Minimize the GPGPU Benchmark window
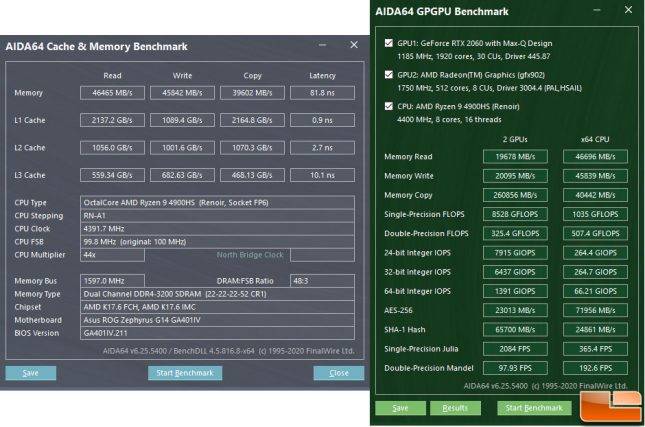Screen dimensions: 645x427 pyautogui.click(x=597, y=10)
